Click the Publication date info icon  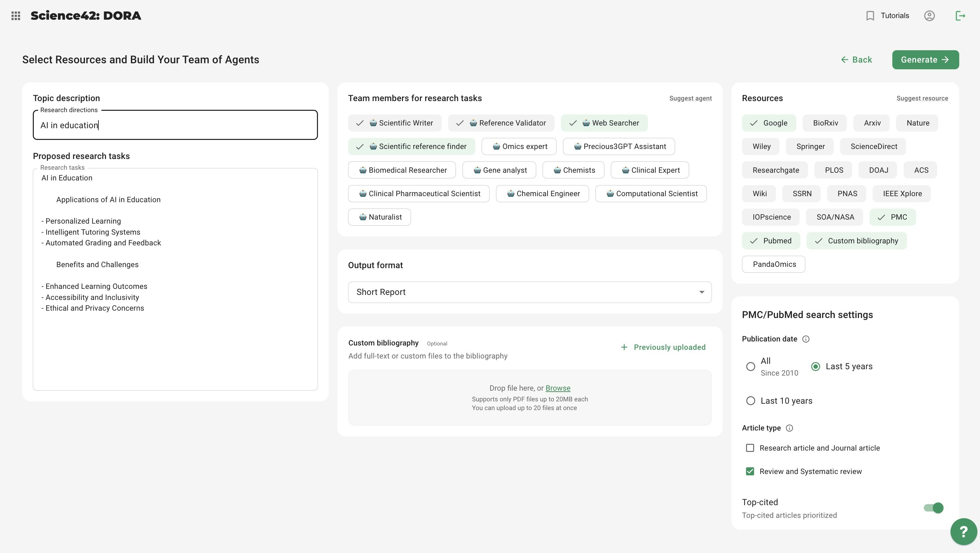pyautogui.click(x=806, y=339)
